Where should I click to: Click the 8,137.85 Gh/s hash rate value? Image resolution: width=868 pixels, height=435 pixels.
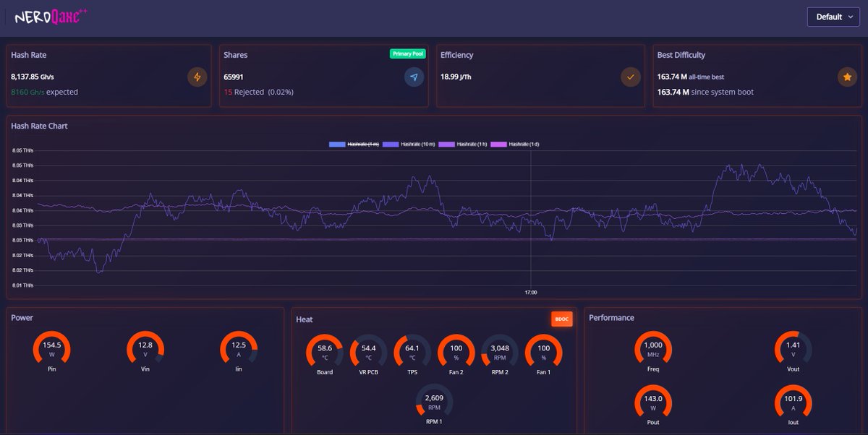click(34, 76)
